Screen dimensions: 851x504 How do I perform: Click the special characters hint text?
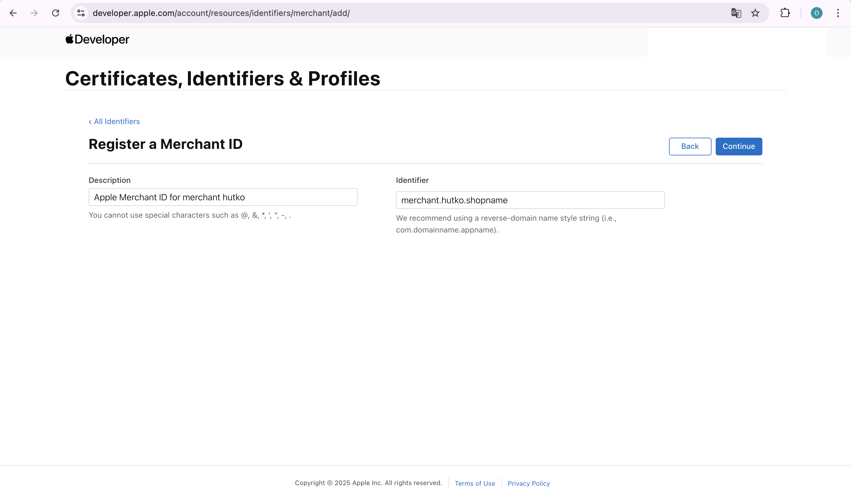click(x=190, y=215)
